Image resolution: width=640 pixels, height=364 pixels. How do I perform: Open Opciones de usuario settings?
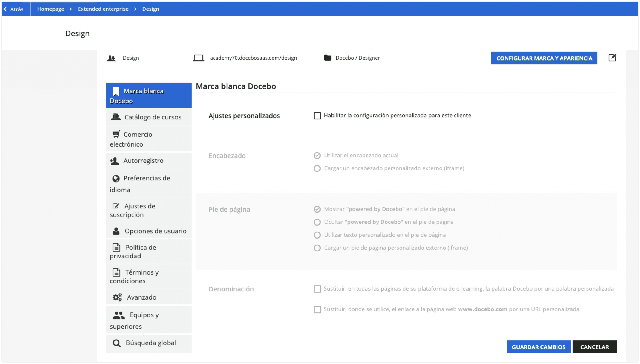coord(149,231)
